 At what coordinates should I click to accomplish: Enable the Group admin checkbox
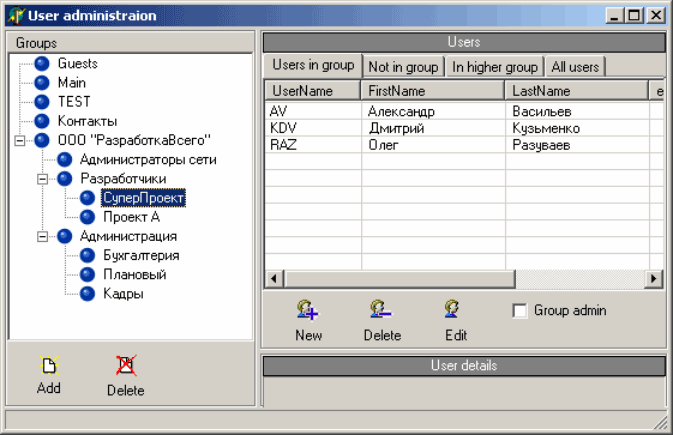[x=519, y=311]
